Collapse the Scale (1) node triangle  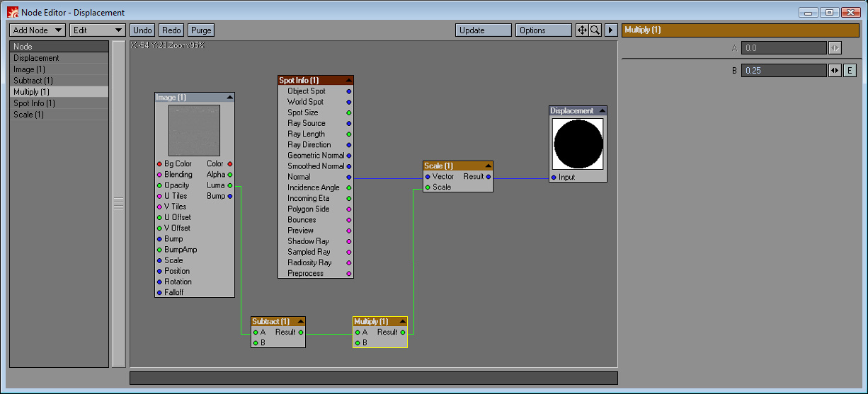(489, 166)
